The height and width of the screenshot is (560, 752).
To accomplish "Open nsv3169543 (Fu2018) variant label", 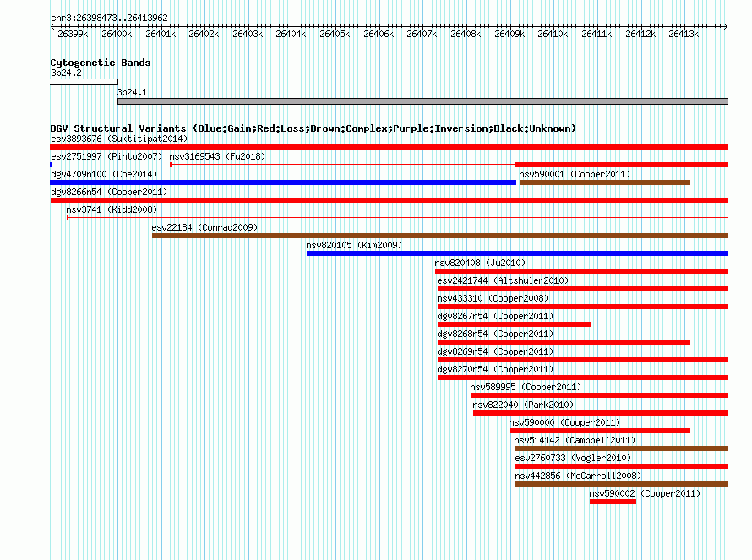I will pyautogui.click(x=217, y=156).
